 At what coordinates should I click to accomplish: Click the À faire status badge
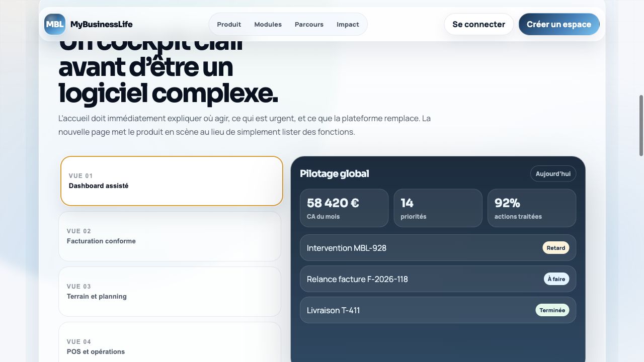(556, 279)
